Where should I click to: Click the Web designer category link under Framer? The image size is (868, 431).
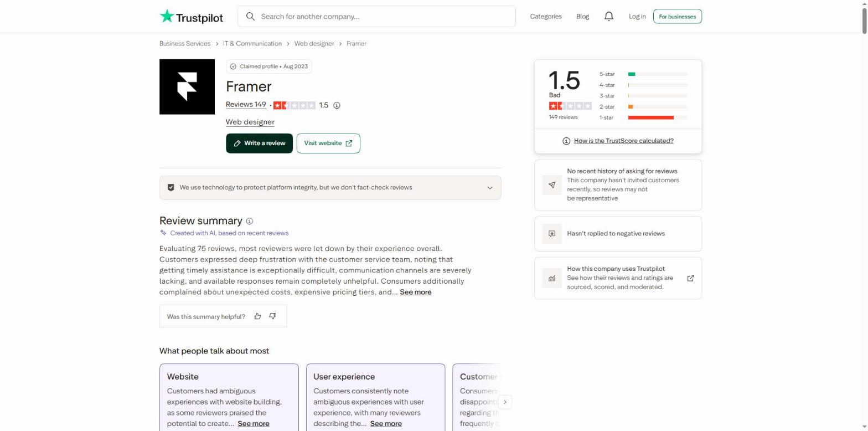250,122
